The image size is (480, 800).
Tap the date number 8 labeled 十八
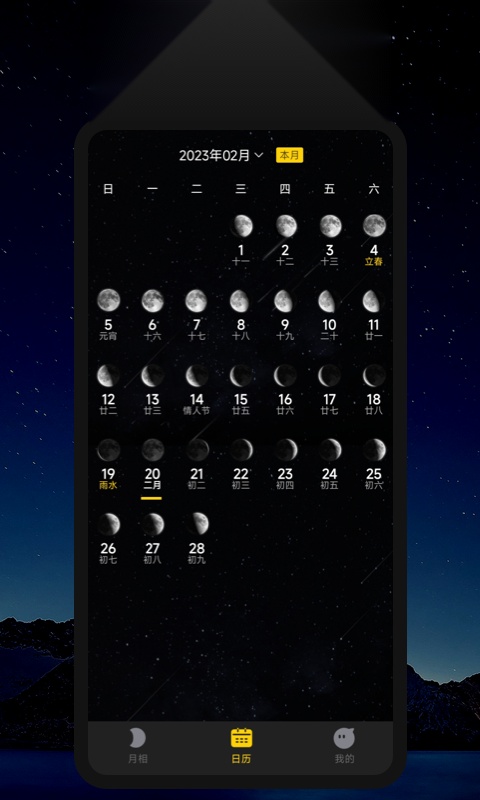[241, 324]
